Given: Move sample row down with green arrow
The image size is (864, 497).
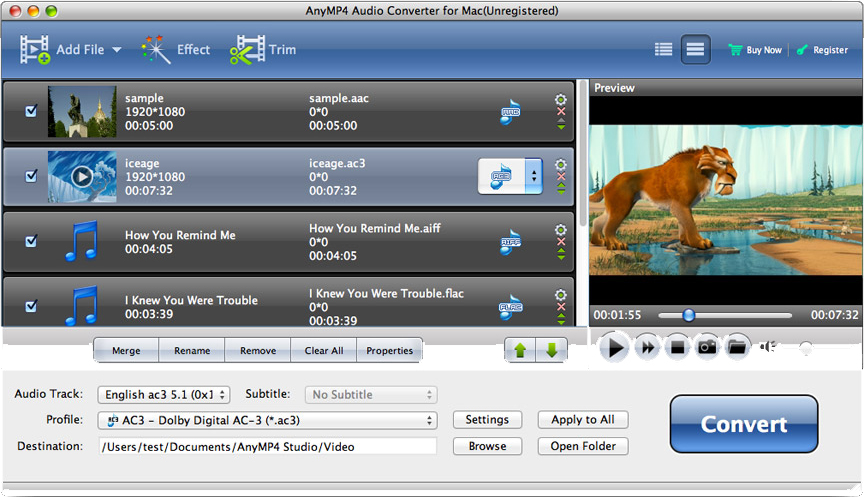Looking at the screenshot, I should tap(561, 127).
